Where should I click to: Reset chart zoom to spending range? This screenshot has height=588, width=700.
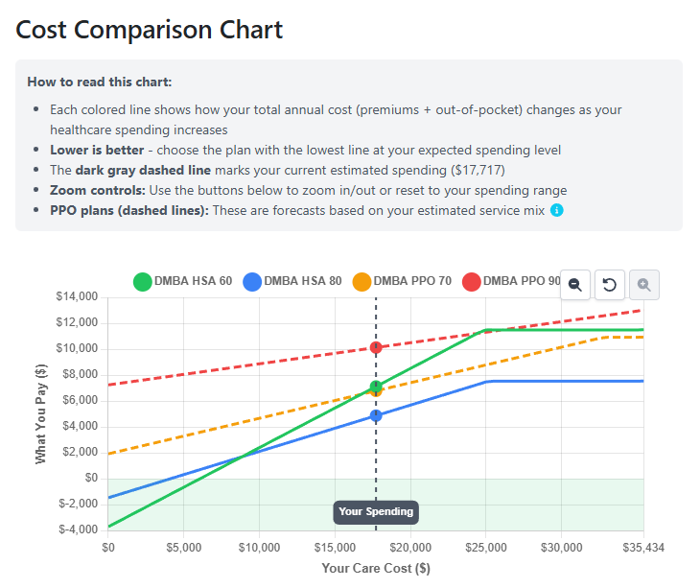609,284
